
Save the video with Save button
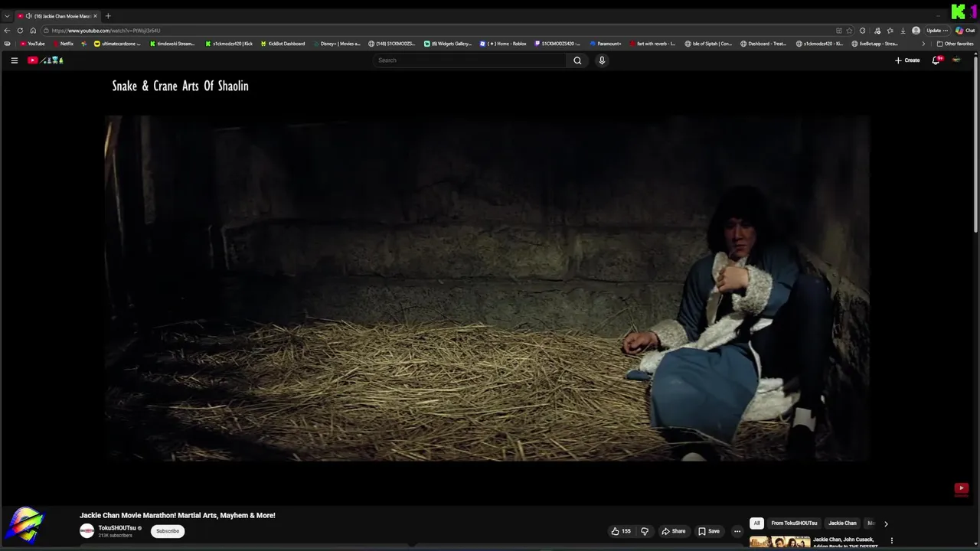tap(709, 531)
